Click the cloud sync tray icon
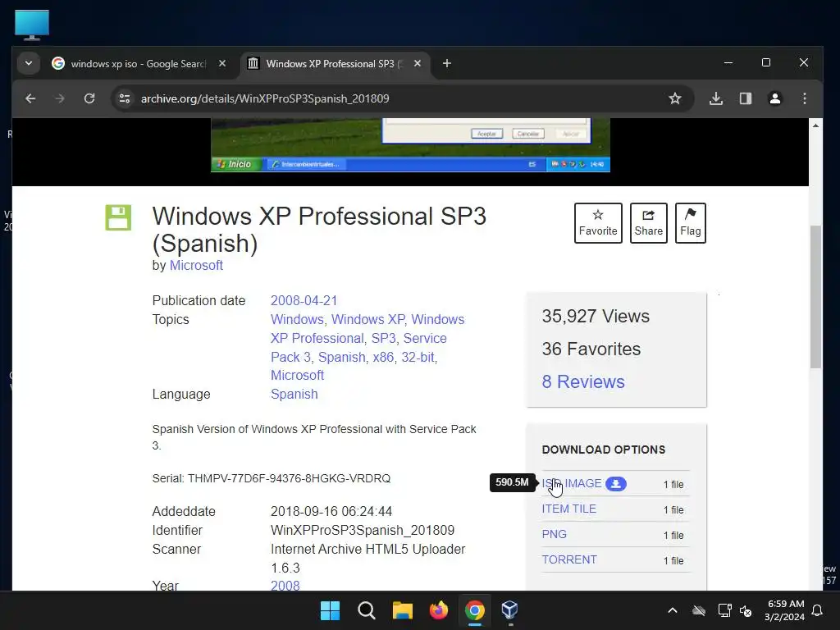 [x=699, y=610]
